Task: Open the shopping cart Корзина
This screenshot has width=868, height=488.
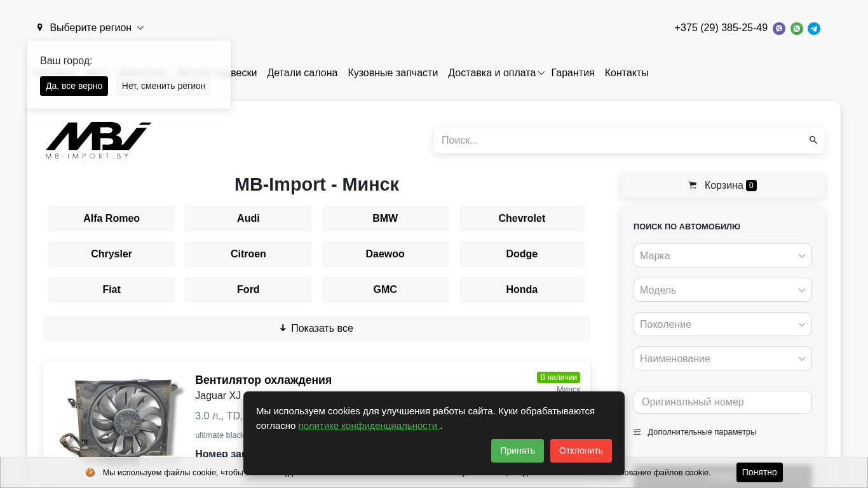Action: point(722,186)
